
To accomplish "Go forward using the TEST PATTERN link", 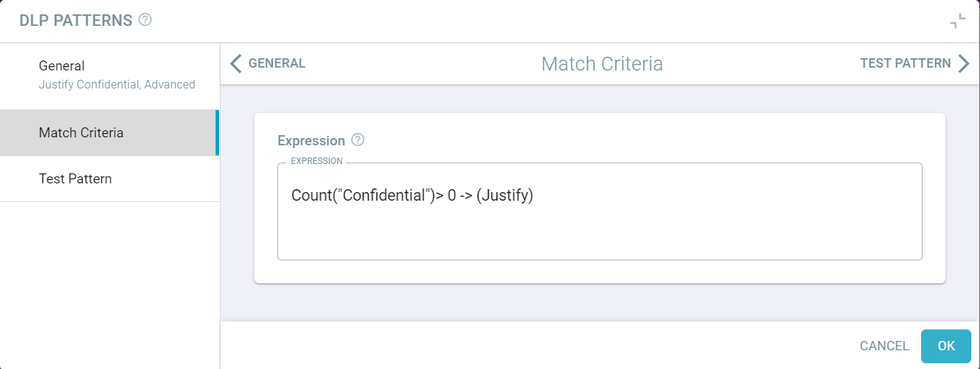I will (x=905, y=63).
